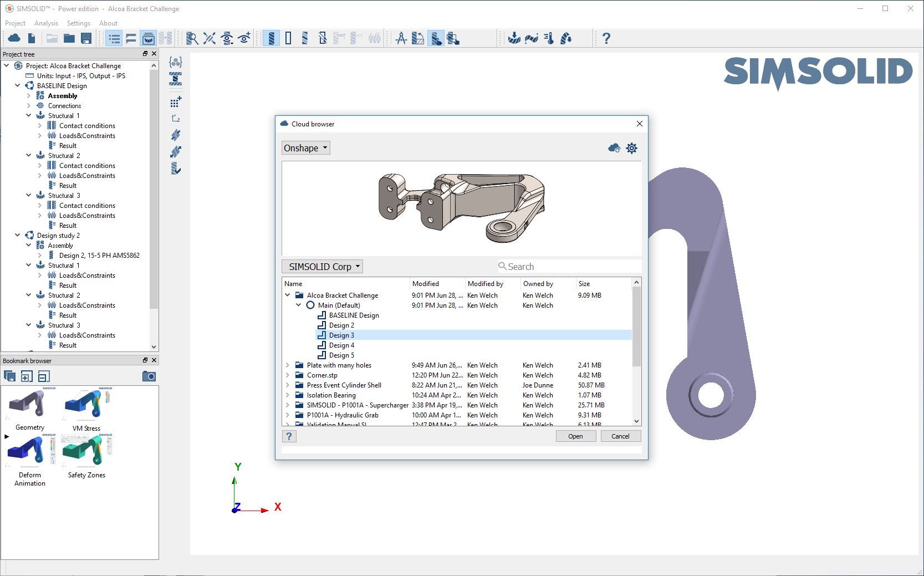Click the grid with plus icon
Viewport: 924px width, 576px height.
[176, 101]
